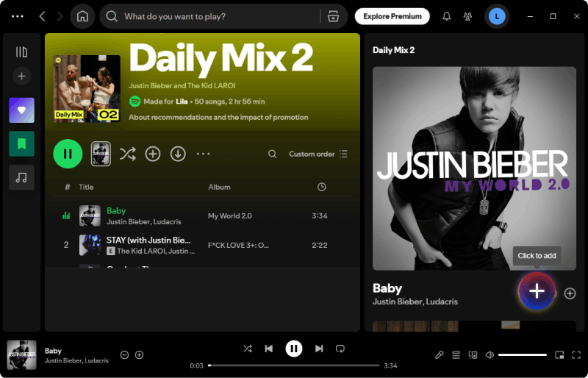The height and width of the screenshot is (378, 588).
Task: Select the Baby track title
Action: coord(116,210)
